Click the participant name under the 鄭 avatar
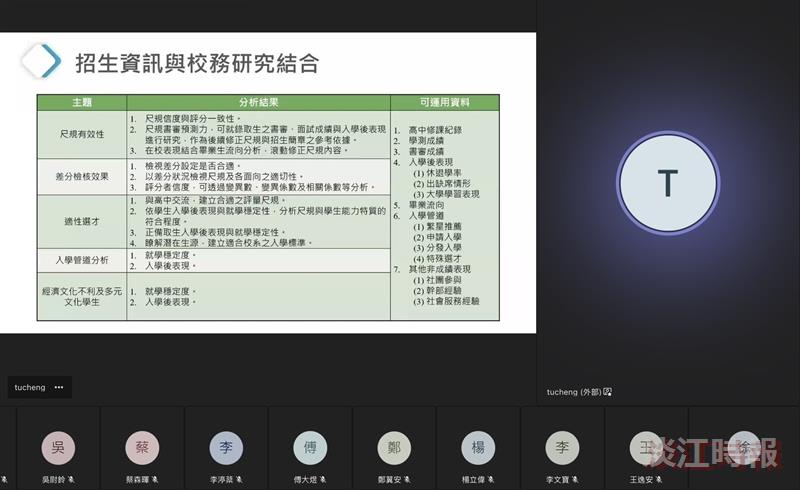The width and height of the screenshot is (800, 490). (390, 480)
